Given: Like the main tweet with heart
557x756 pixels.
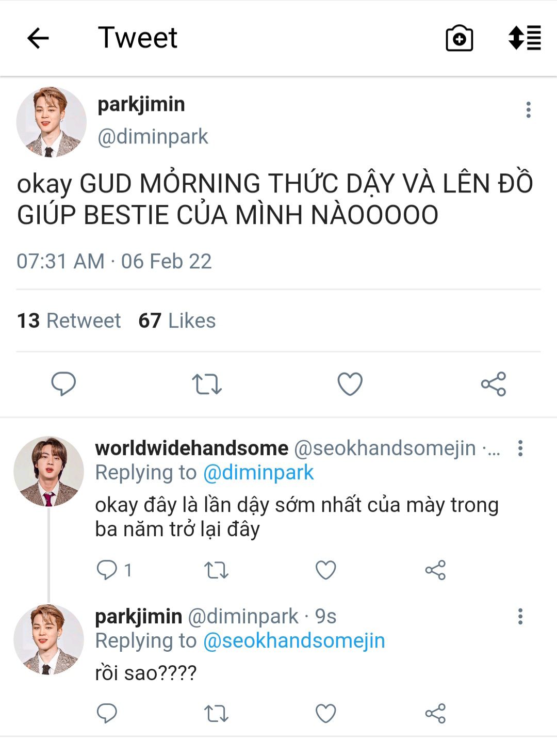Looking at the screenshot, I should (x=350, y=384).
